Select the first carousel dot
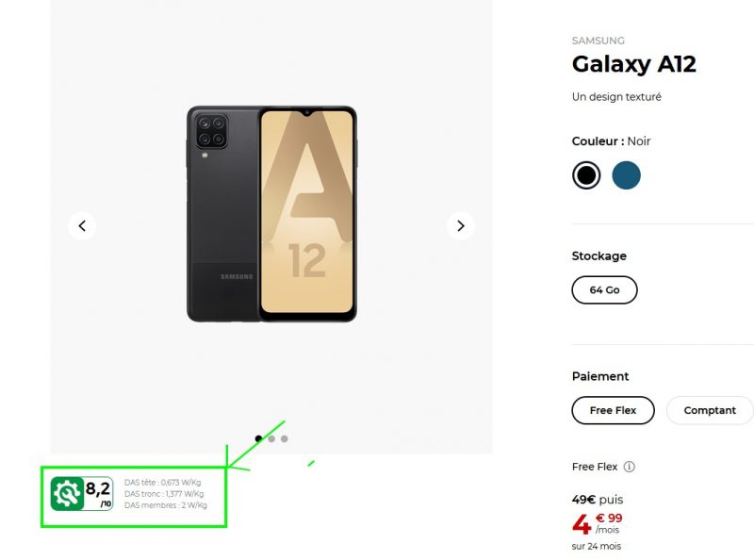The height and width of the screenshot is (560, 754). [258, 438]
